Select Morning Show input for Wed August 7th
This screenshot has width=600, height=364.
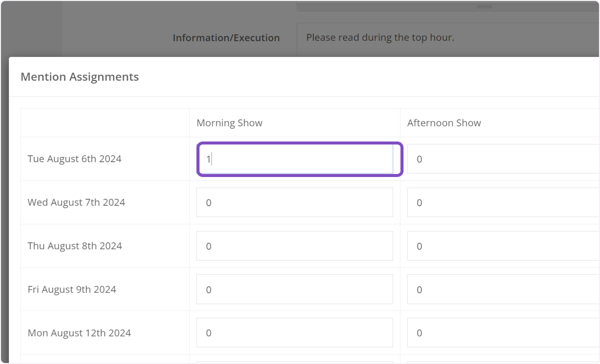(295, 202)
